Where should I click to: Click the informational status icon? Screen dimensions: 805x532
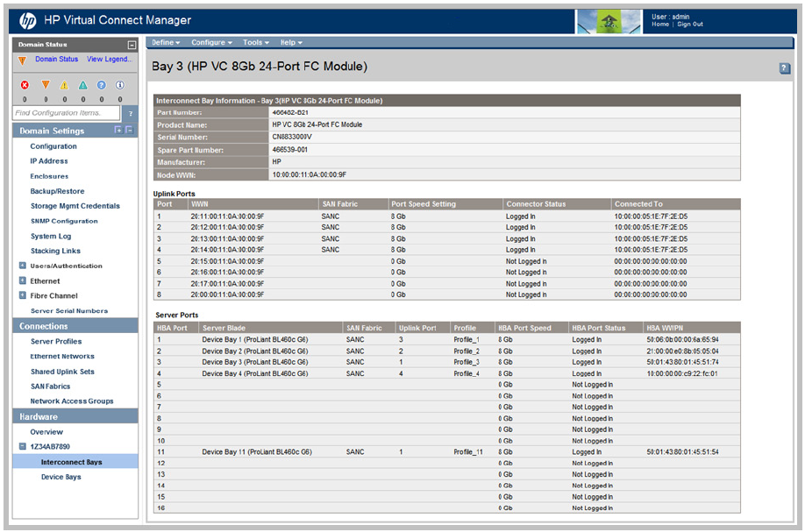pos(120,85)
